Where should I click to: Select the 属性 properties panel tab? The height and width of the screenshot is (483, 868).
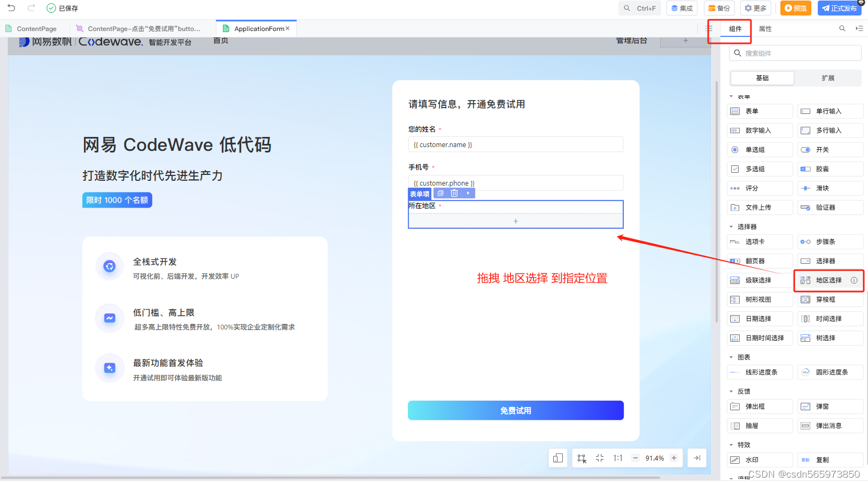click(x=765, y=29)
